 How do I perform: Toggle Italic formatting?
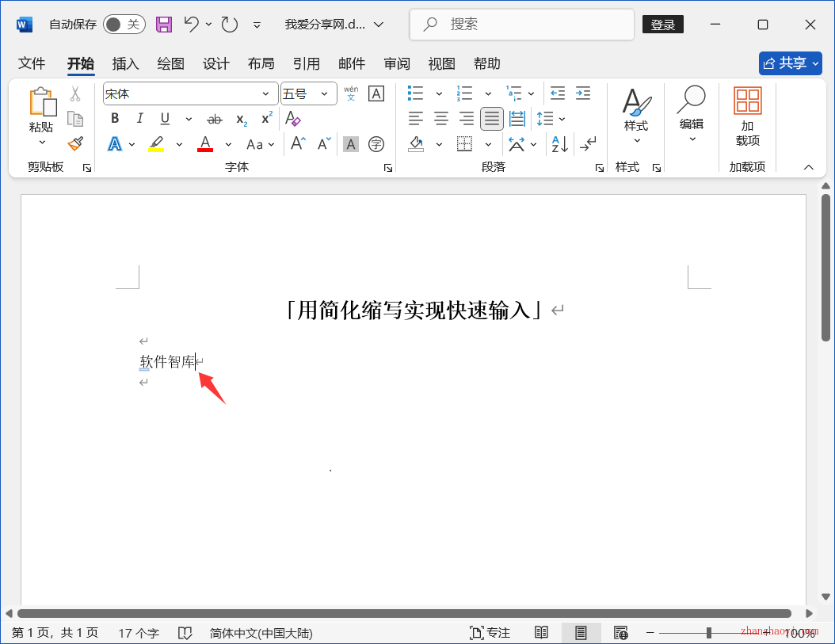139,119
